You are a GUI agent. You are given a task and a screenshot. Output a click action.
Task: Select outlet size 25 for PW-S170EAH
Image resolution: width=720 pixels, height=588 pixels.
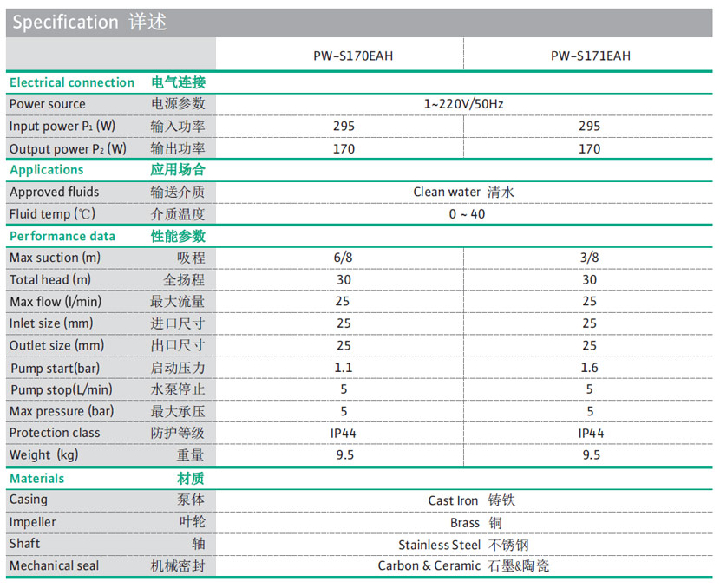tap(344, 346)
